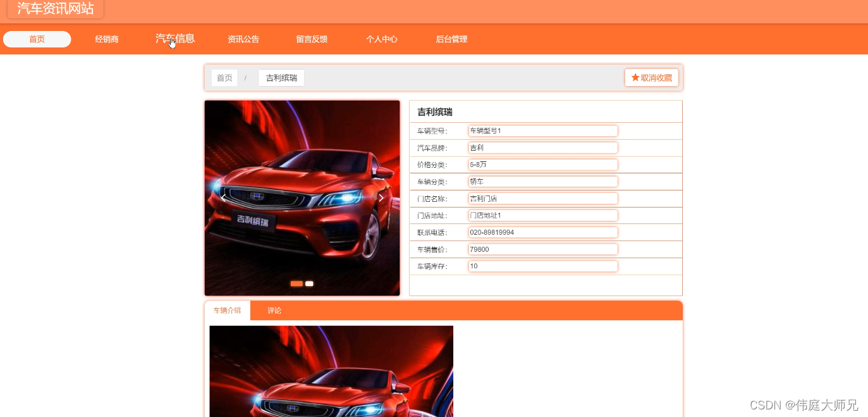Click the 车辆型号 input field
The width and height of the screenshot is (868, 417).
542,130
